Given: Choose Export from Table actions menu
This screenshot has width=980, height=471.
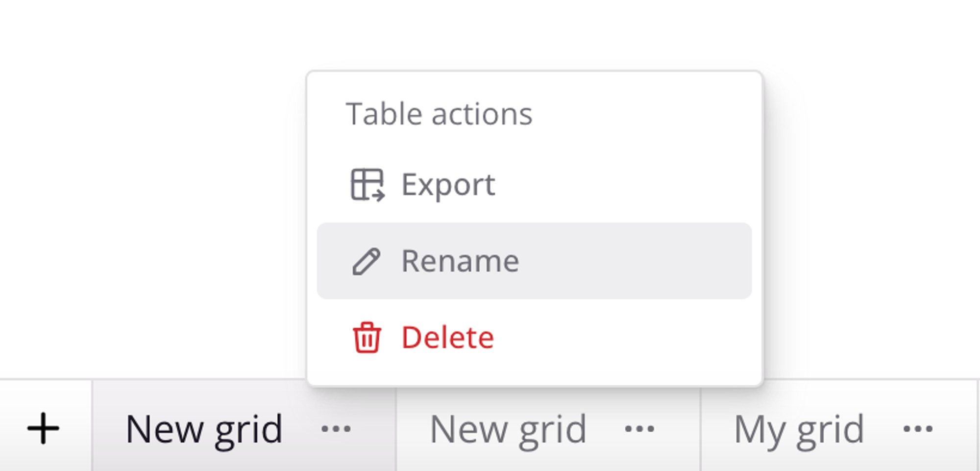Looking at the screenshot, I should (x=534, y=185).
